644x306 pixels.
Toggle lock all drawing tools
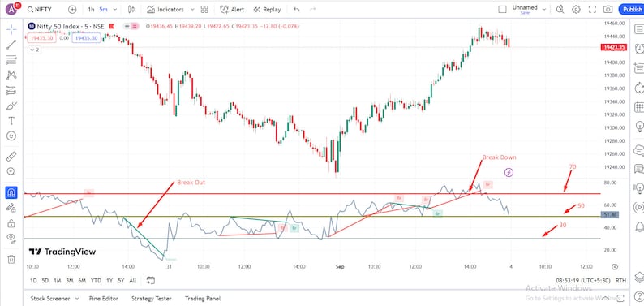11,223
